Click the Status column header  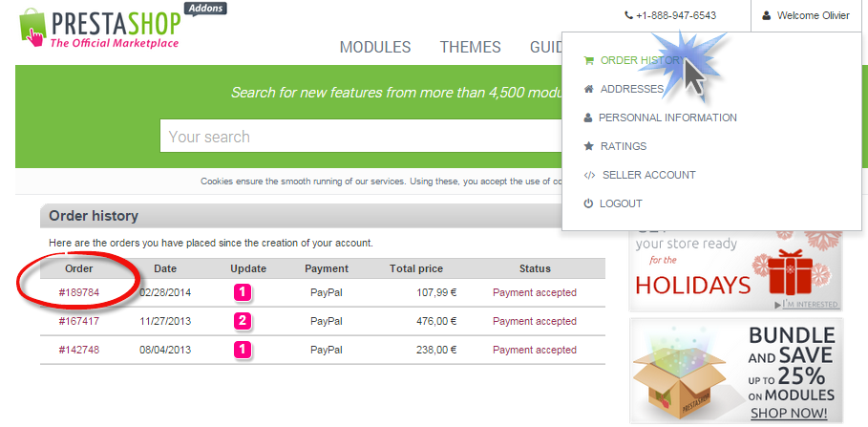coord(535,268)
